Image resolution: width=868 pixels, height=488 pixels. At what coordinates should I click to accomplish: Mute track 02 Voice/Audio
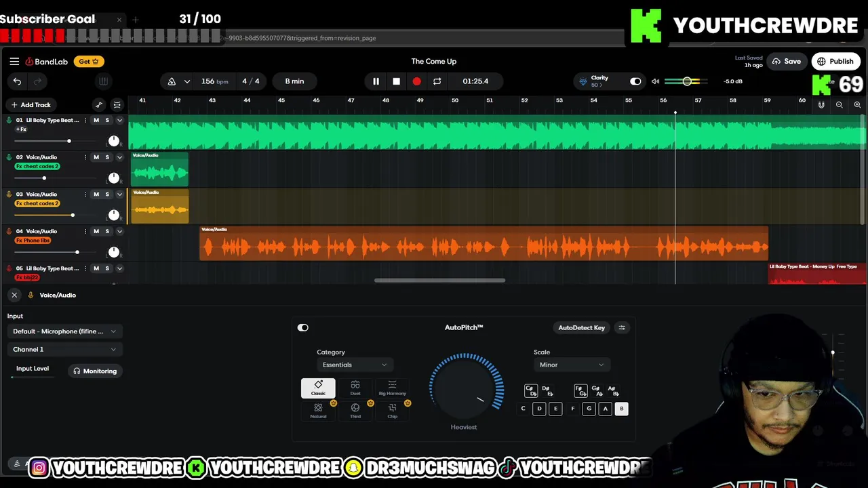96,157
